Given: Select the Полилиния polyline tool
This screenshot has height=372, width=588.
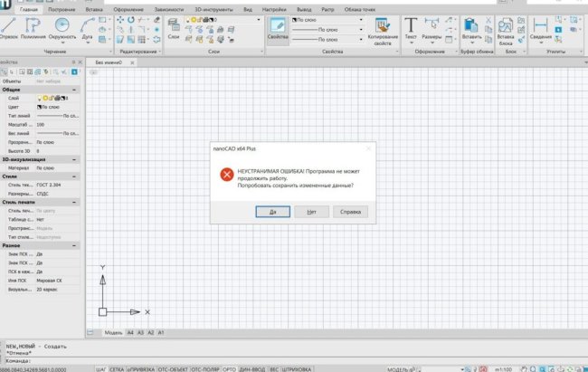Looking at the screenshot, I should [x=34, y=27].
